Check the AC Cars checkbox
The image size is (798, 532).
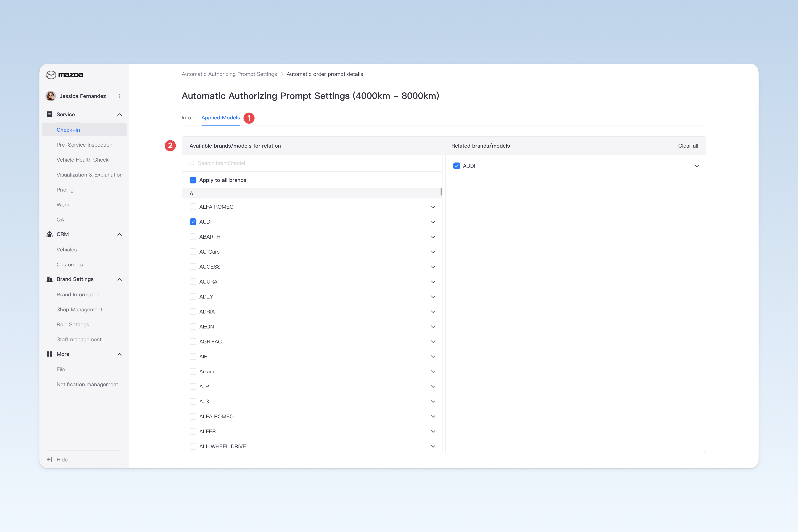(x=193, y=252)
